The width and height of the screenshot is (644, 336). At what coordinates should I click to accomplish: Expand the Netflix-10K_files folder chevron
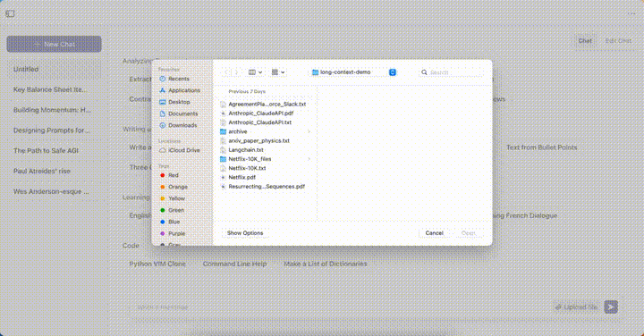(309, 159)
